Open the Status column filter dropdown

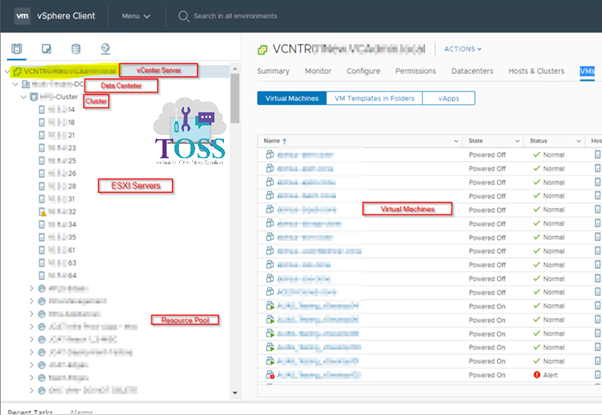pos(579,141)
